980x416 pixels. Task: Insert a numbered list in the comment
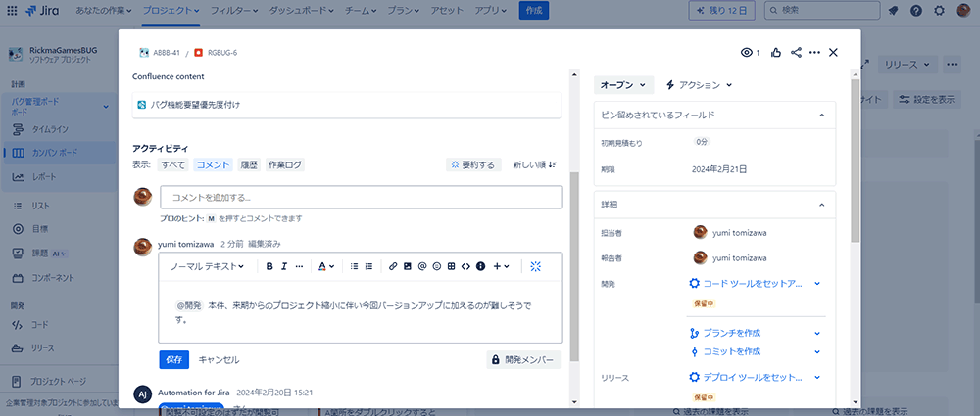pyautogui.click(x=368, y=266)
